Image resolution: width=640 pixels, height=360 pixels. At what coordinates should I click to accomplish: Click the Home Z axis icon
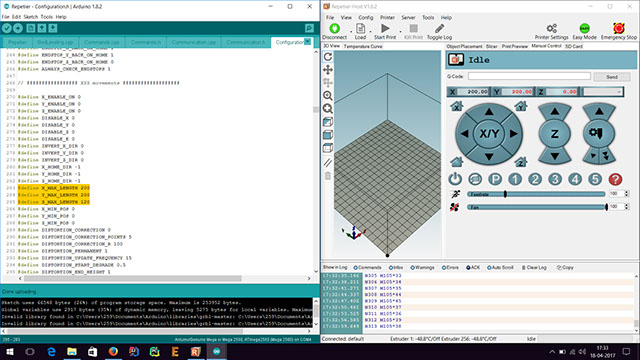(x=520, y=162)
